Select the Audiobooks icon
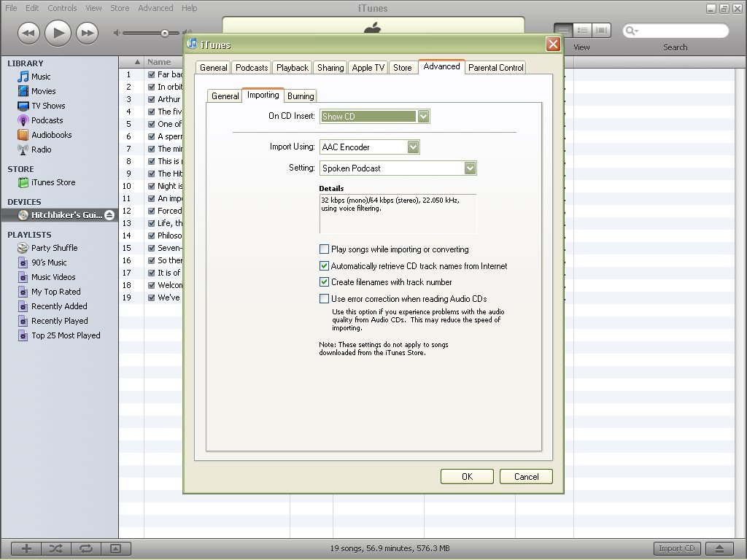Viewport: 747px width, 560px height. pos(23,135)
